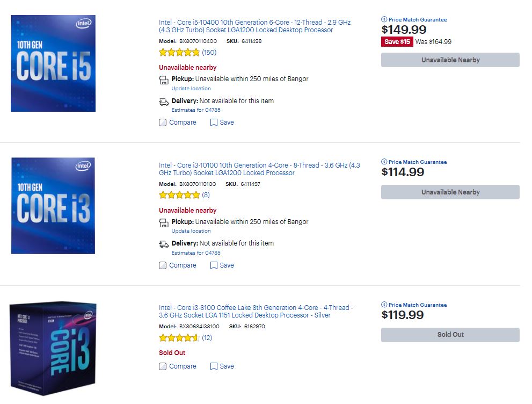Click Price Match Guarantee icon above $149.99
Screen dimensions: 532x404
coord(384,19)
